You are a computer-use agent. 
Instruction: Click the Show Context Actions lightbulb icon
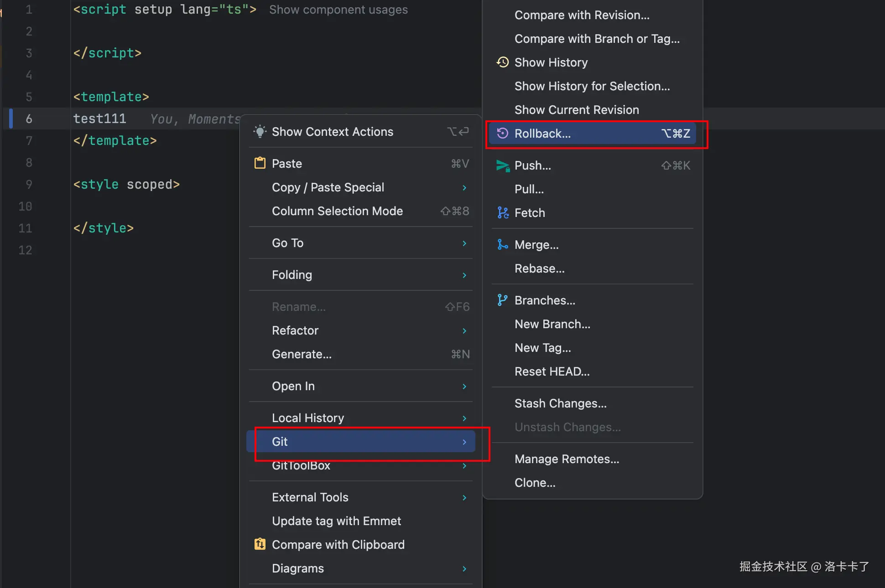tap(260, 132)
